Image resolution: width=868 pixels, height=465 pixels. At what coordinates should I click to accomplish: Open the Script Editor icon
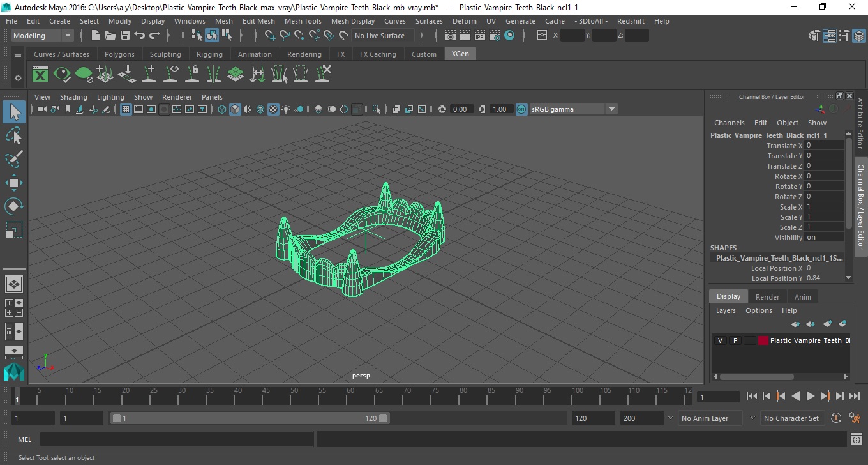857,439
